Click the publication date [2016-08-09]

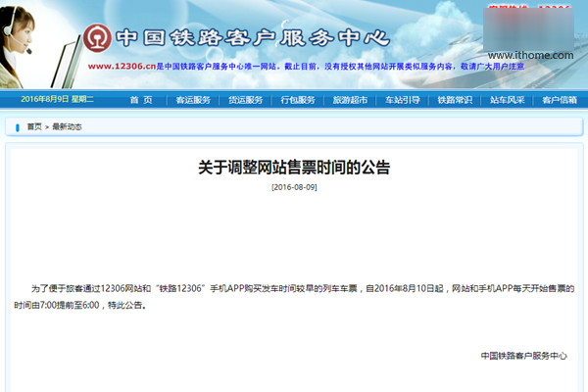pos(294,187)
